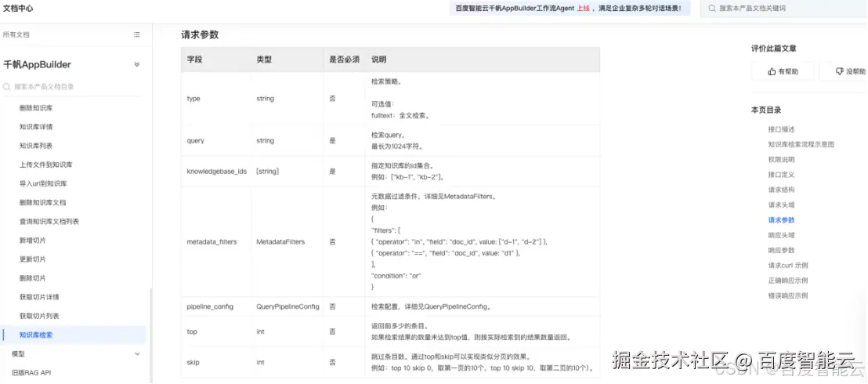Click 所有文档 in sidebar header

(x=16, y=34)
